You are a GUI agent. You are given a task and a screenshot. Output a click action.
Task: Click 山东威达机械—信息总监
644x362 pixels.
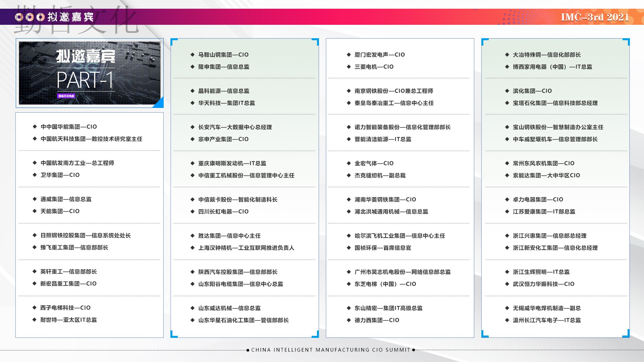(x=229, y=308)
